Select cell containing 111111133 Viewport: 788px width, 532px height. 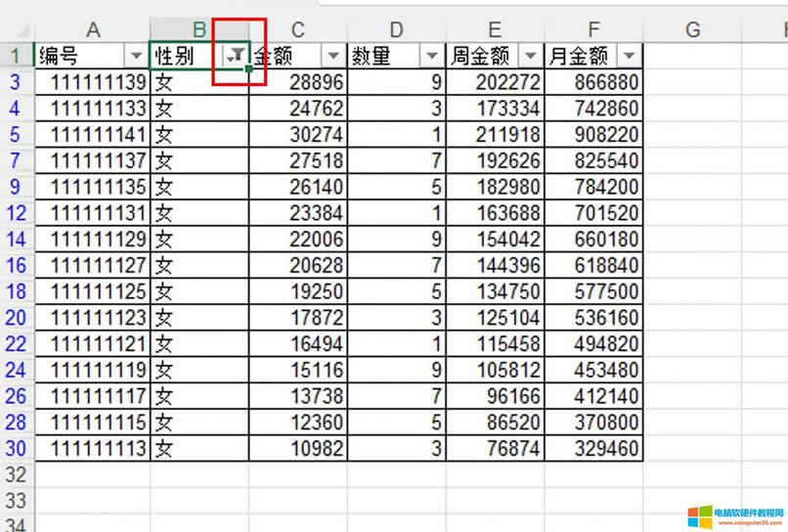point(93,109)
